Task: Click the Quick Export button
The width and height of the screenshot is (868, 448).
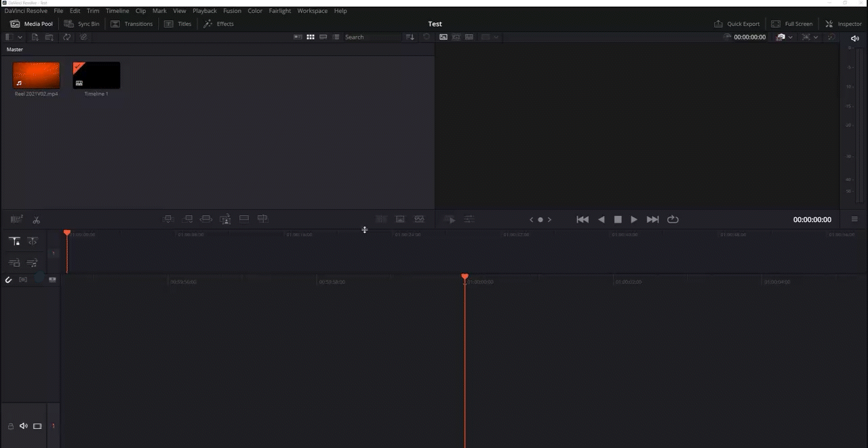Action: pos(737,24)
